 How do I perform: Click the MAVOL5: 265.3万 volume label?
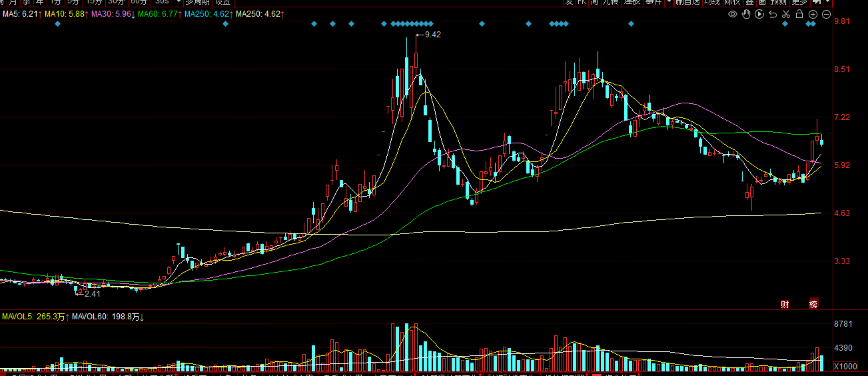[x=35, y=317]
